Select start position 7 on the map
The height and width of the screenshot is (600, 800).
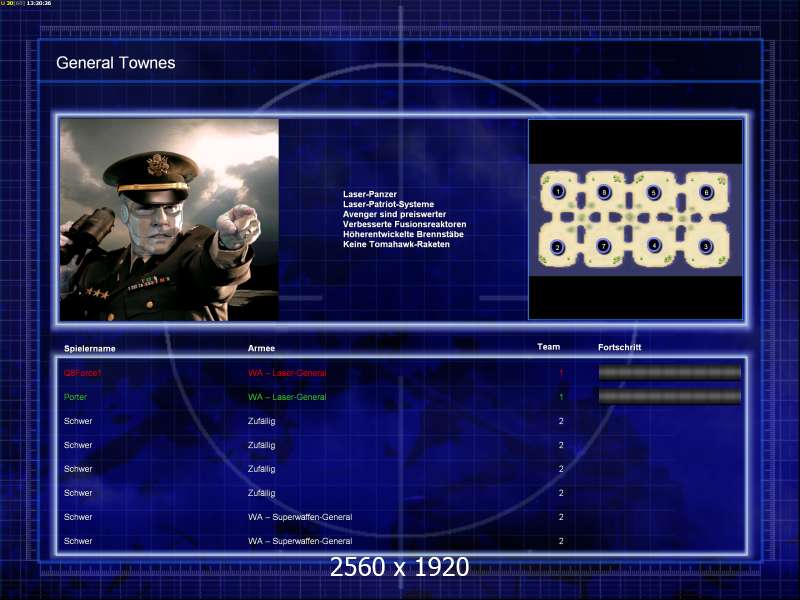pyautogui.click(x=604, y=246)
